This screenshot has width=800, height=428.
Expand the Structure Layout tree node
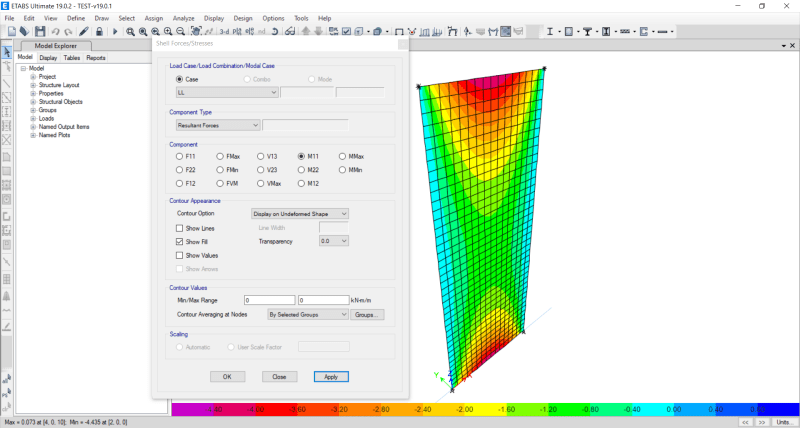point(33,85)
